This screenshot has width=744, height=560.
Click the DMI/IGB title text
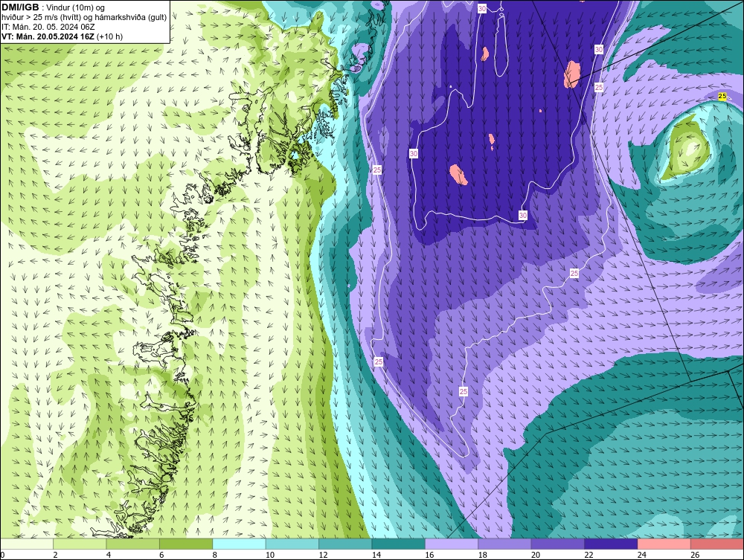(20, 7)
